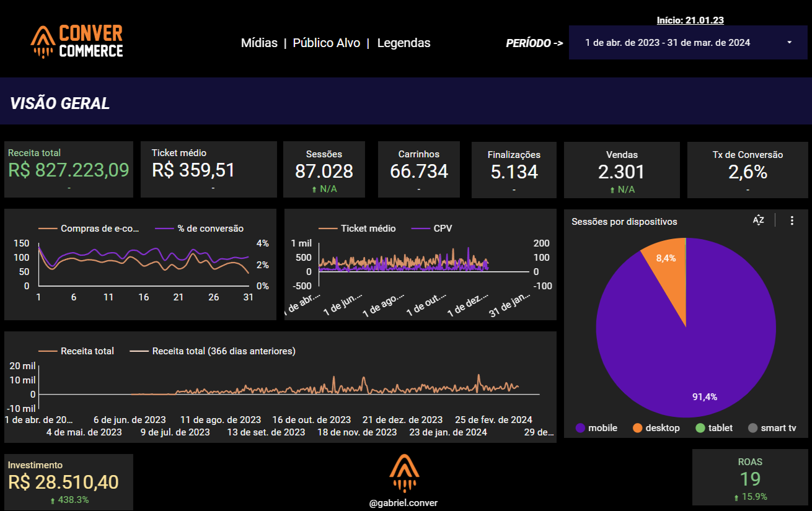Viewport: 812px width, 511px height.
Task: Click the up arrow beside 438.3% investment change
Action: (x=53, y=500)
